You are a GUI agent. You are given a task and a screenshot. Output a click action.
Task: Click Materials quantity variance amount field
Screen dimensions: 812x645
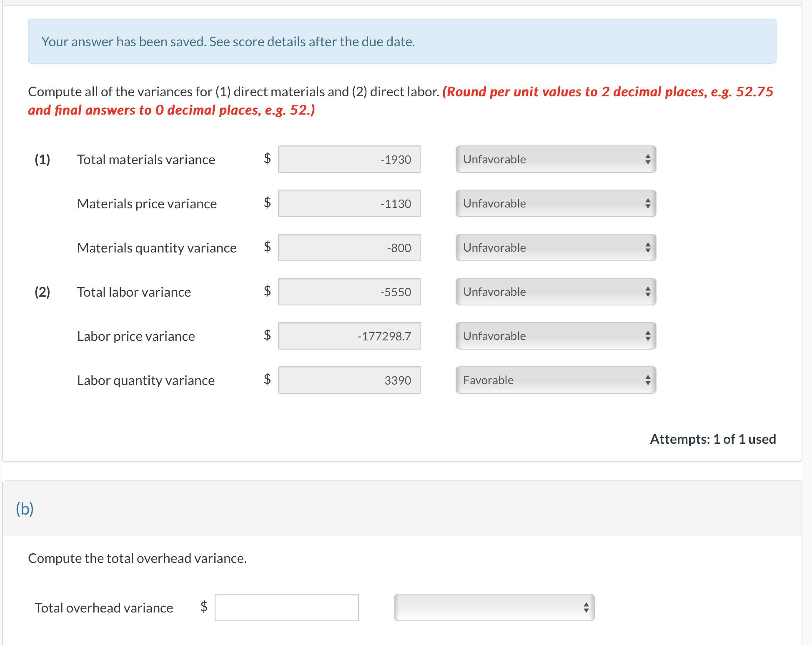point(349,247)
